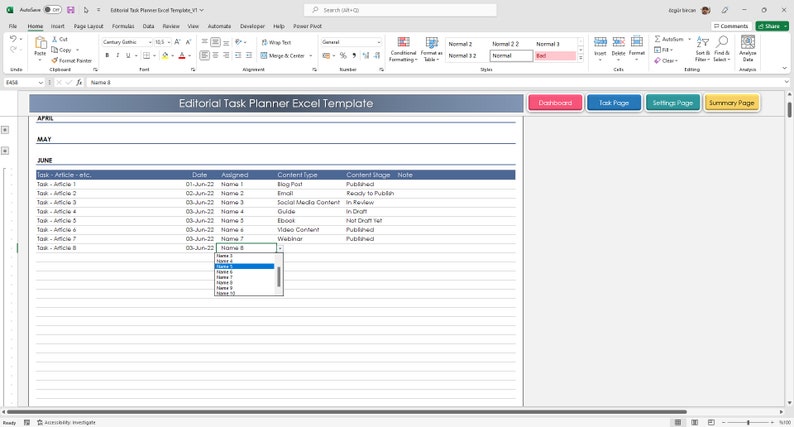Click the Sort & Filter icon
This screenshot has width=794, height=427.
click(x=702, y=42)
